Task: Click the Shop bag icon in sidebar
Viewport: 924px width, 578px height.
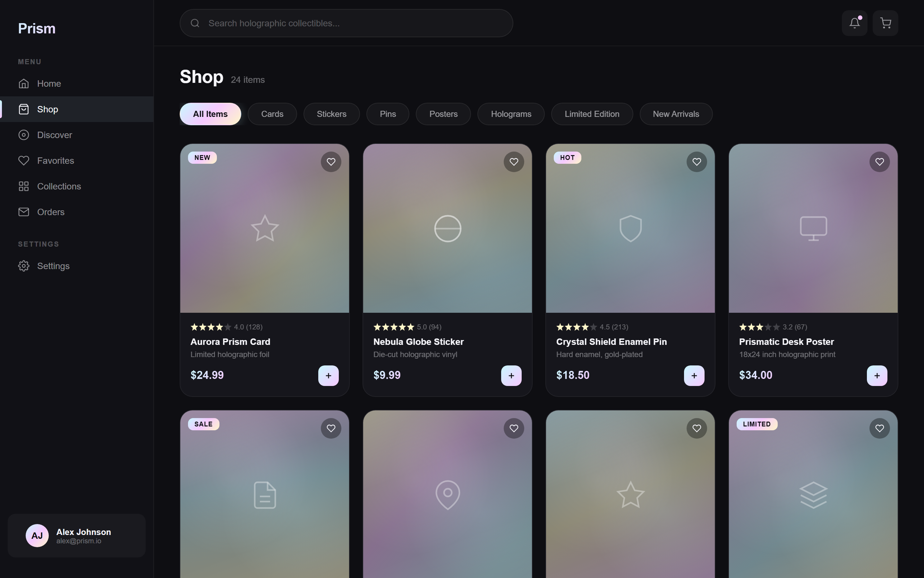Action: point(24,109)
